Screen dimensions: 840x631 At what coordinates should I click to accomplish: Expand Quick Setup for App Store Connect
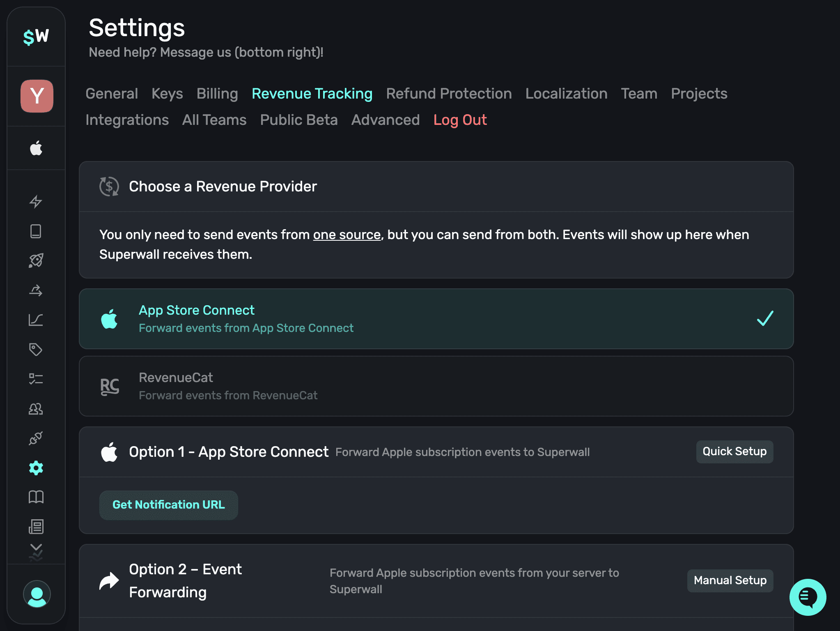coord(734,451)
